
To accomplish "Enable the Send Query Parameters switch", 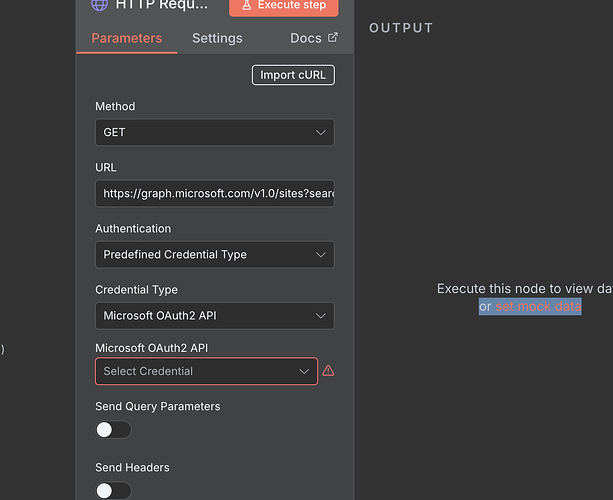I will click(113, 430).
